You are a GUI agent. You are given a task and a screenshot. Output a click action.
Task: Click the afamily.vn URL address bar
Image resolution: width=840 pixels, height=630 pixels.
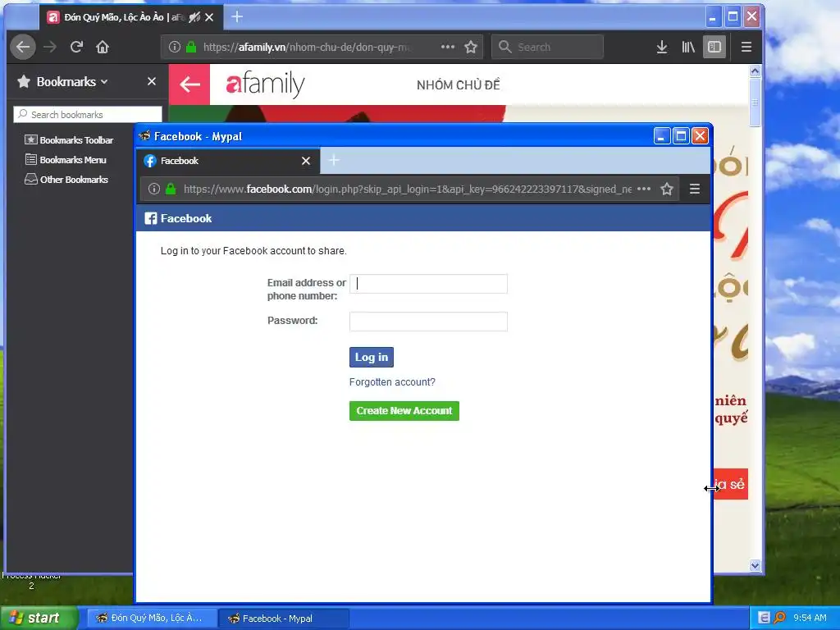point(307,47)
